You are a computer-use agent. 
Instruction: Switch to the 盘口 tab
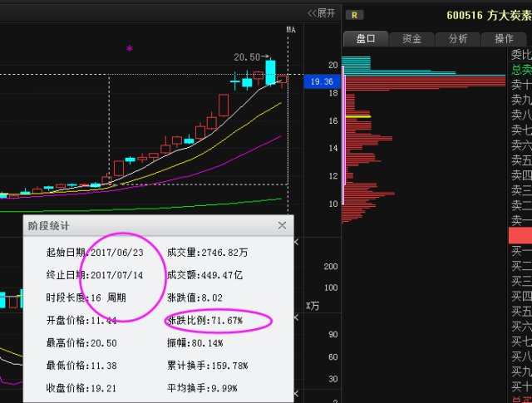point(366,38)
